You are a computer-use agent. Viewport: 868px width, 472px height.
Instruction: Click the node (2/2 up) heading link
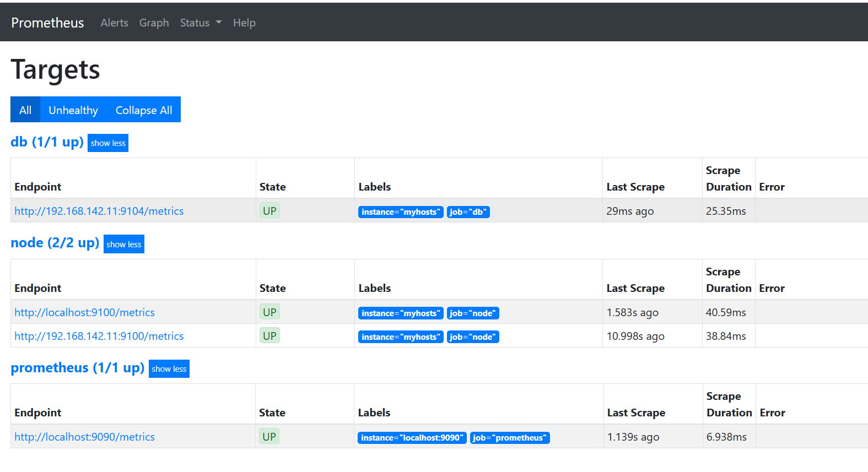[x=55, y=243]
